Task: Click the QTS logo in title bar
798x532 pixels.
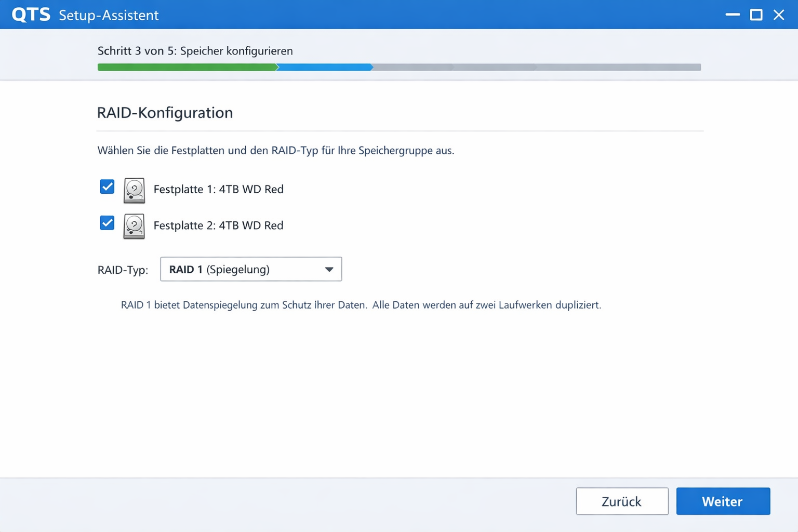Action: pos(31,15)
